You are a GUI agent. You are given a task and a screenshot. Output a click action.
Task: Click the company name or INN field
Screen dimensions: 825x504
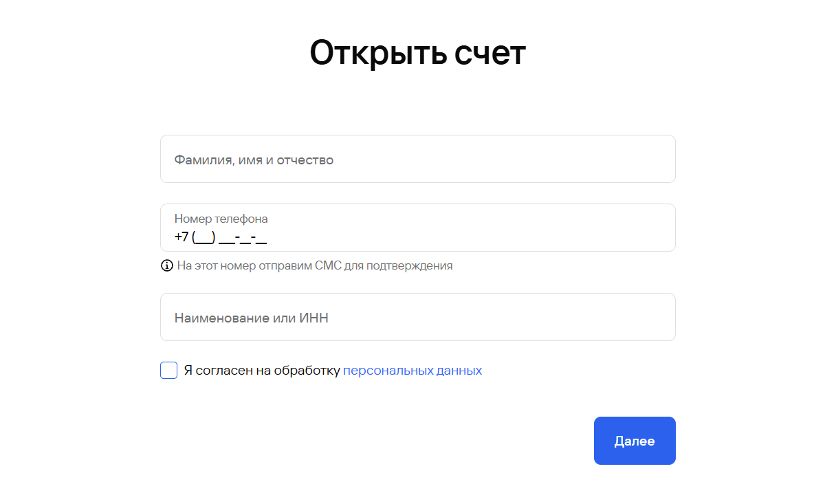pos(417,317)
